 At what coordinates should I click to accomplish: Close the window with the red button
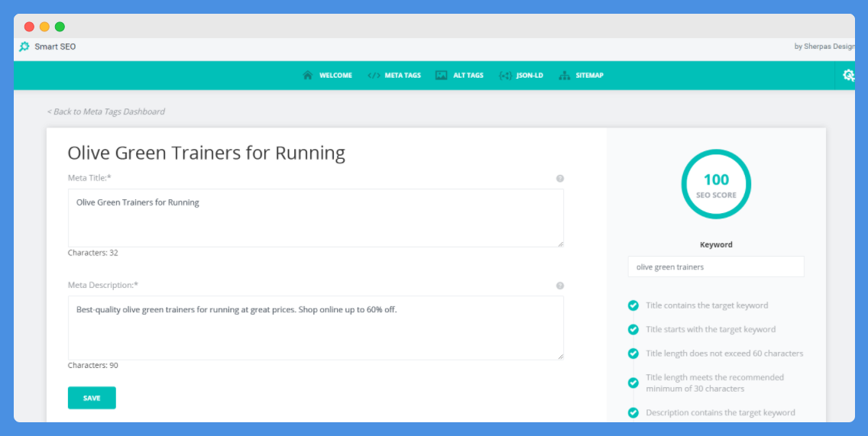tap(29, 27)
